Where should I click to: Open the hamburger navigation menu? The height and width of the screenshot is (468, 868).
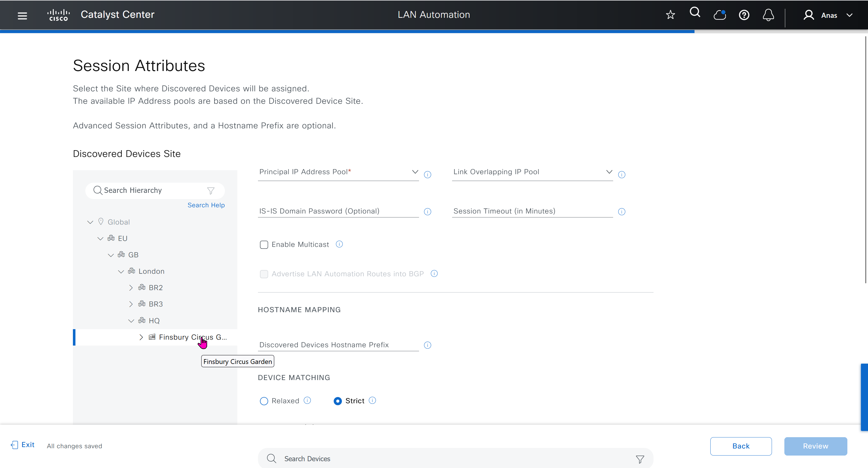(x=22, y=15)
